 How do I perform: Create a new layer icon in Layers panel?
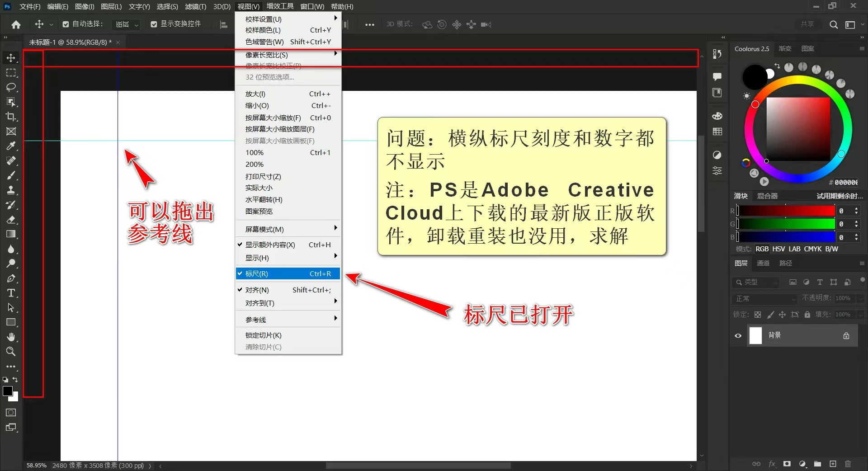coord(833,464)
